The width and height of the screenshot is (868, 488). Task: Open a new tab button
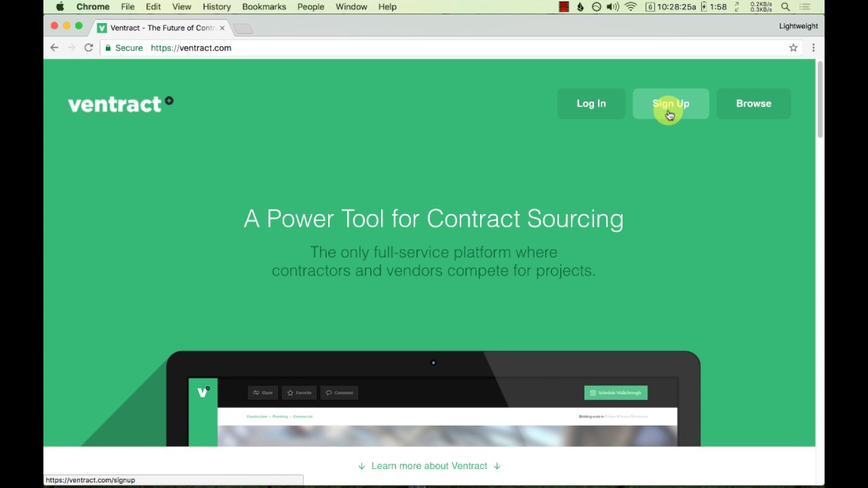[x=243, y=28]
